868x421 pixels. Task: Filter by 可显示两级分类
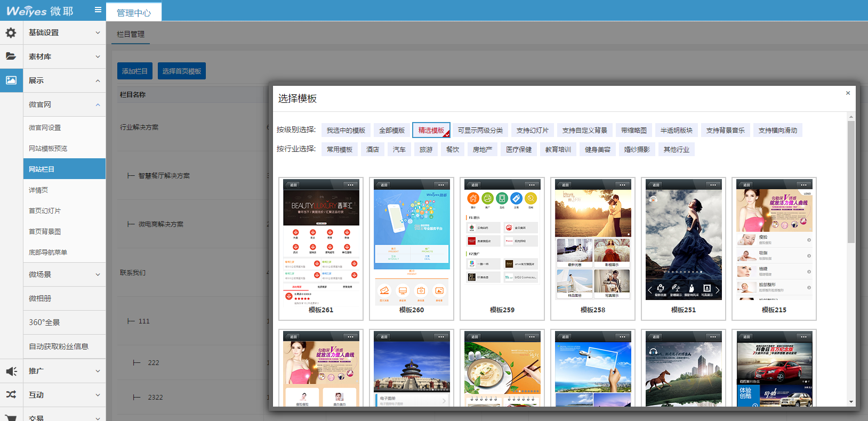(480, 130)
